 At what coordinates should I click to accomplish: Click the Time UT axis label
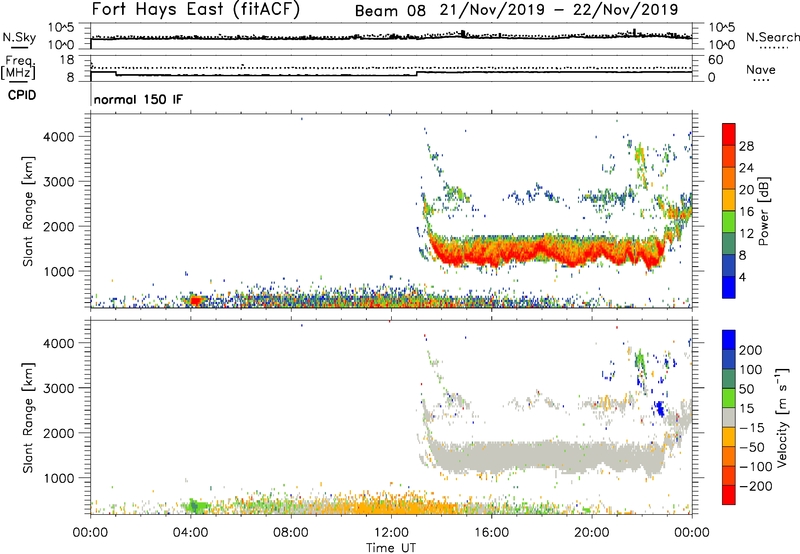391,548
